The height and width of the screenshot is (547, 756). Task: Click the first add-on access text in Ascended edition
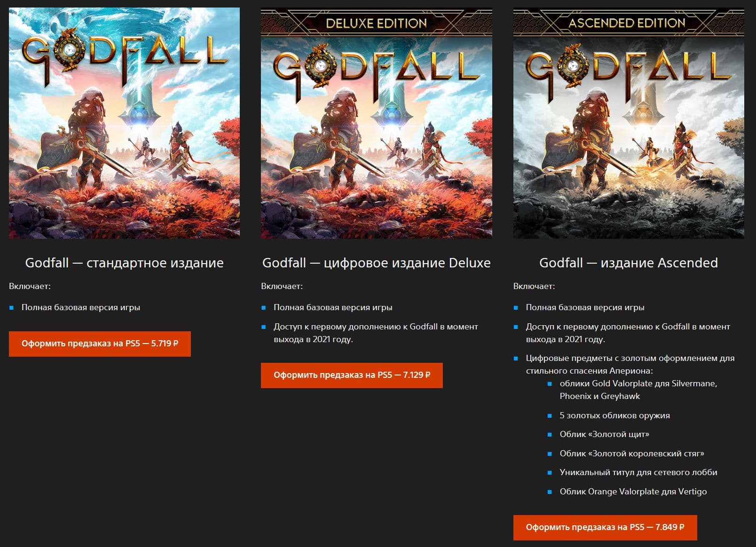click(628, 333)
